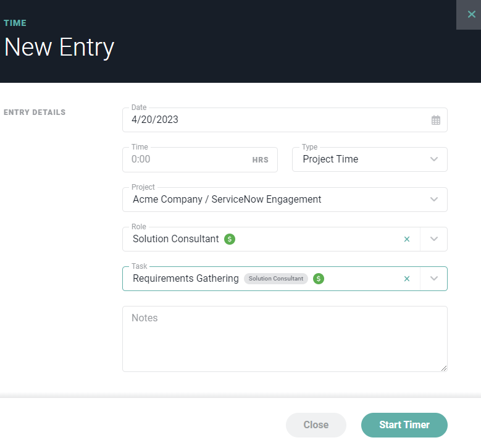The width and height of the screenshot is (481, 448).
Task: Click the Date field showing 4/20/2023
Action: click(285, 120)
